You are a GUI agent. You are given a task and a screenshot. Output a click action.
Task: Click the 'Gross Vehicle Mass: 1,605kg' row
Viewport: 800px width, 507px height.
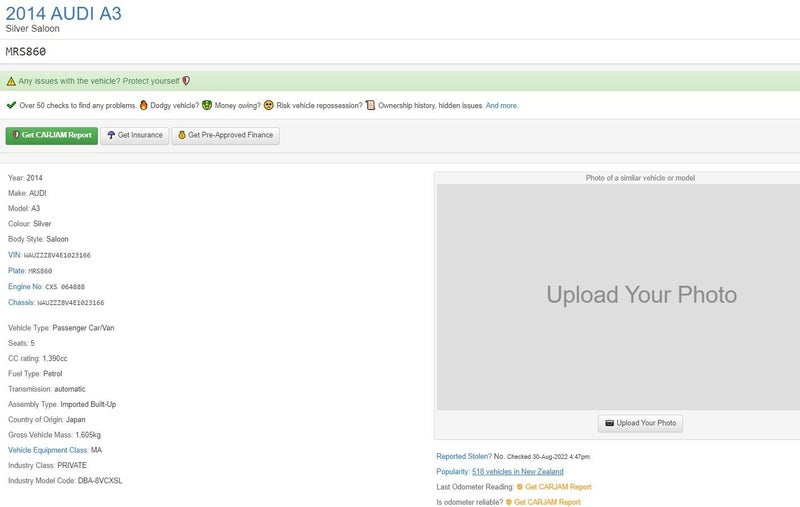pos(54,435)
